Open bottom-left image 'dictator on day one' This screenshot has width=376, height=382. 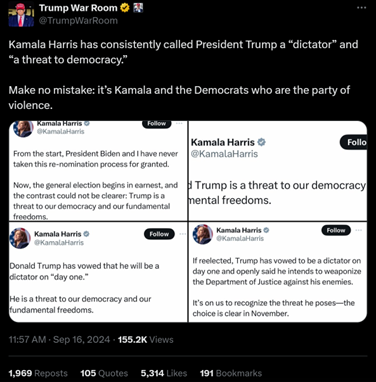tap(98, 272)
